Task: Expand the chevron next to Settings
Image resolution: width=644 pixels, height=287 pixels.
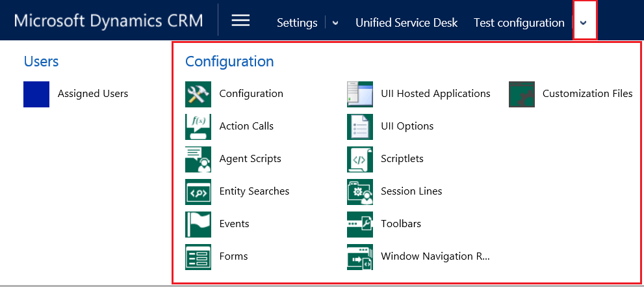Action: coord(335,23)
